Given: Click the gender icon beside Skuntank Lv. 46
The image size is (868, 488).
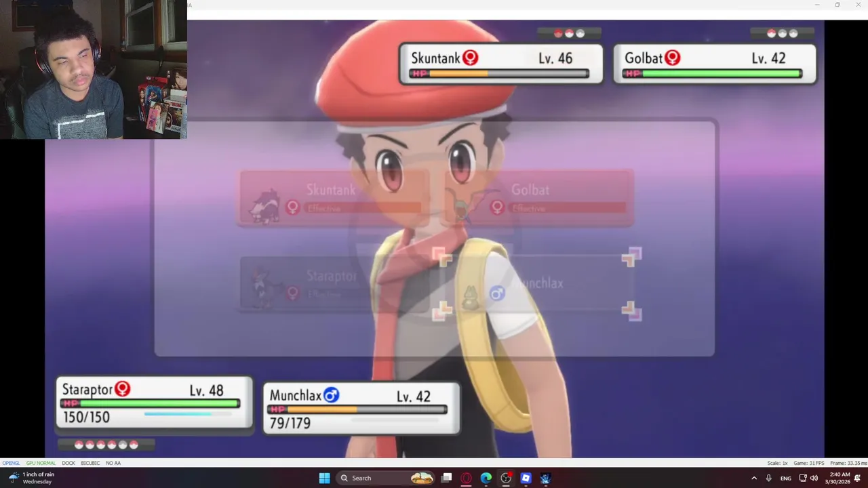Looking at the screenshot, I should (x=470, y=58).
